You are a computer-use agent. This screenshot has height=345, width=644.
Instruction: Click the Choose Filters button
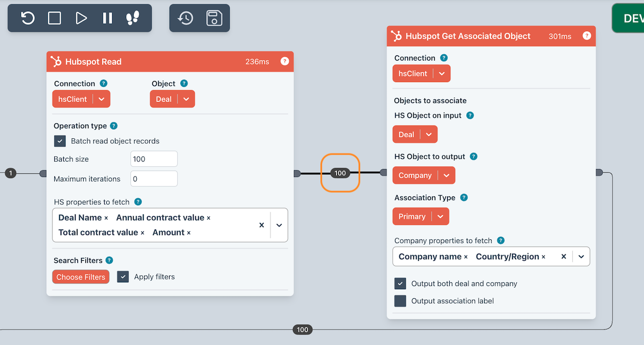[81, 277]
